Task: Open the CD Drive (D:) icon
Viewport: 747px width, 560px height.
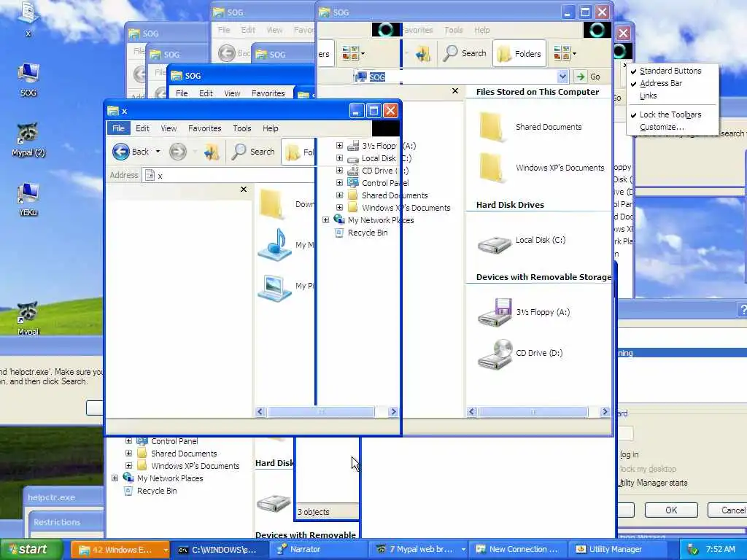Action: (x=495, y=354)
